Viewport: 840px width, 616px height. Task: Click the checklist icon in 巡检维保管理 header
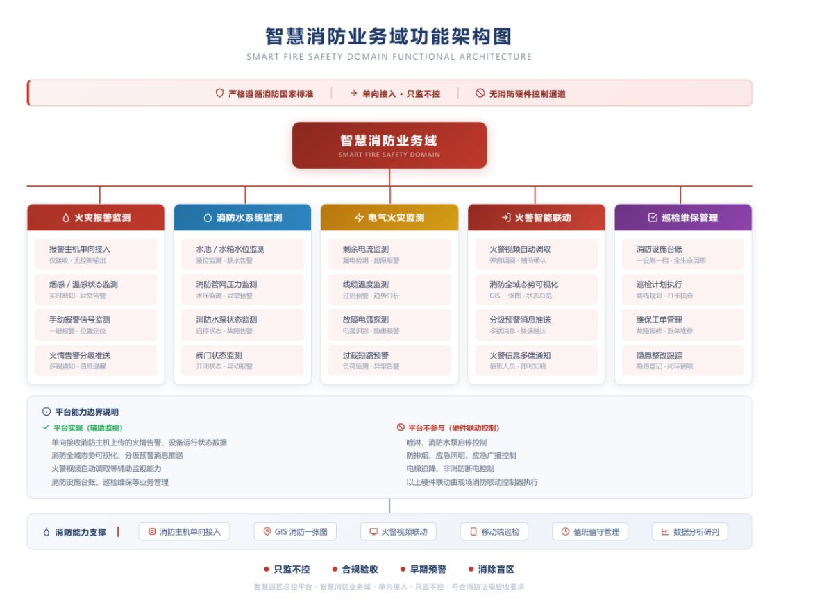[653, 218]
